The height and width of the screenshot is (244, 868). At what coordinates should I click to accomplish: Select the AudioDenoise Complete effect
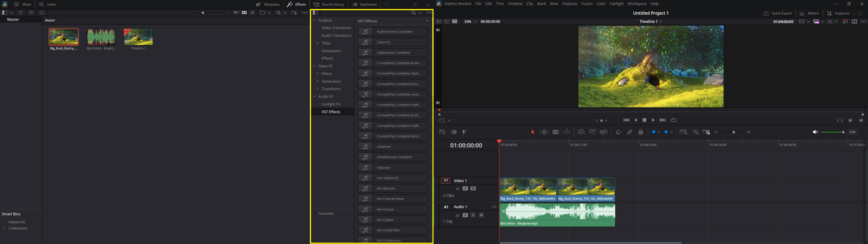click(x=393, y=32)
